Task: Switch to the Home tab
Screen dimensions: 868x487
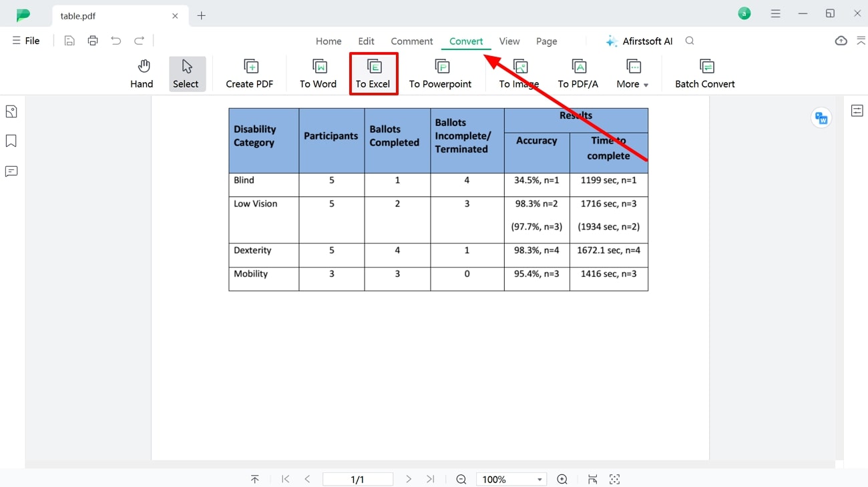Action: point(329,41)
